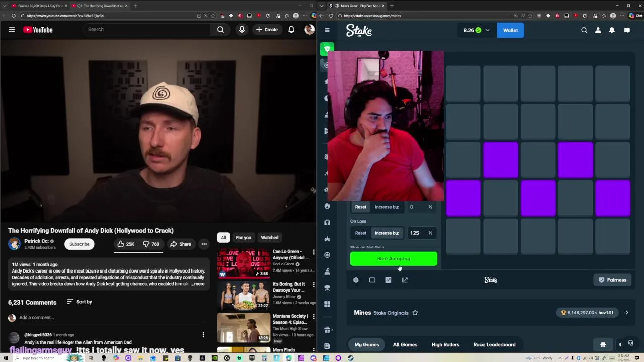Viewport: 644px width, 362px height.
Task: Expand Mines game info chevron
Action: coord(627,313)
